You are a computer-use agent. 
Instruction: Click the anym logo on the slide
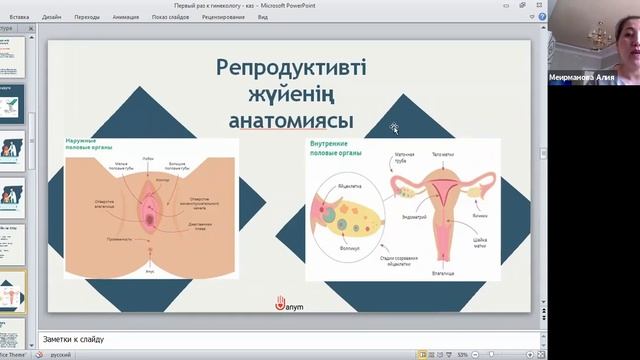click(x=289, y=304)
